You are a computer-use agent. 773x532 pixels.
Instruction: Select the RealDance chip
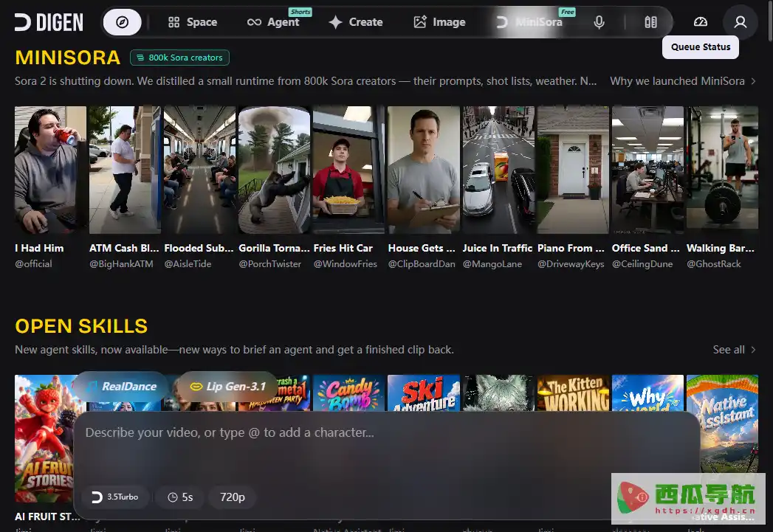click(x=121, y=387)
